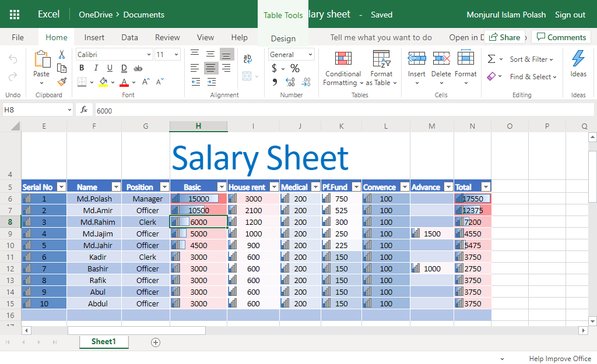The width and height of the screenshot is (597, 364).
Task: Open the General number format dropdown
Action: point(310,55)
